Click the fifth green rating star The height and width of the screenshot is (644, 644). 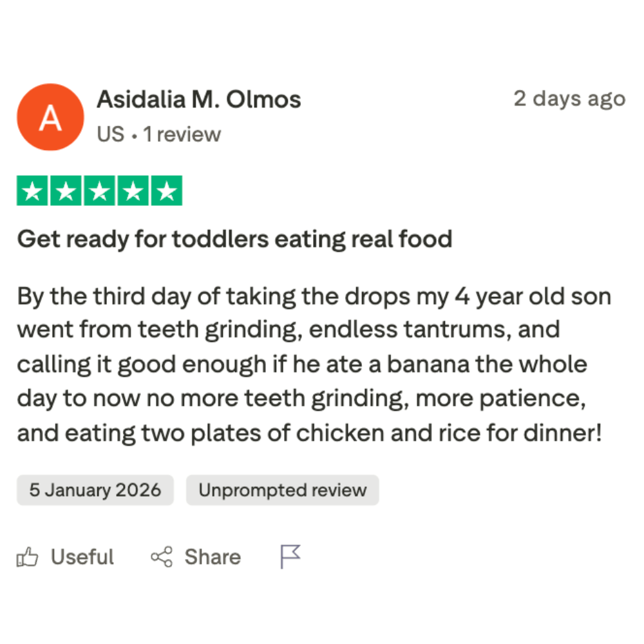(166, 191)
